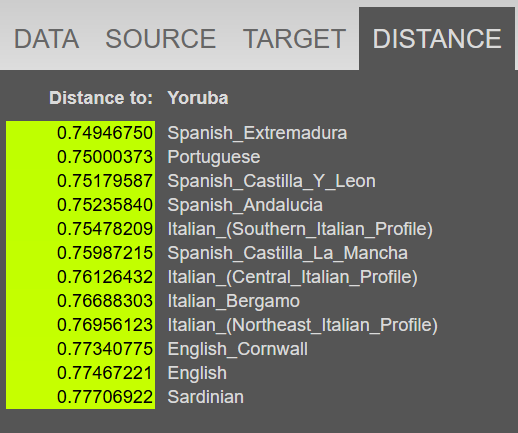Click Italian_(Southern_Italian_Profile) label
Viewport: 518px width, 433px height.
pyautogui.click(x=300, y=229)
